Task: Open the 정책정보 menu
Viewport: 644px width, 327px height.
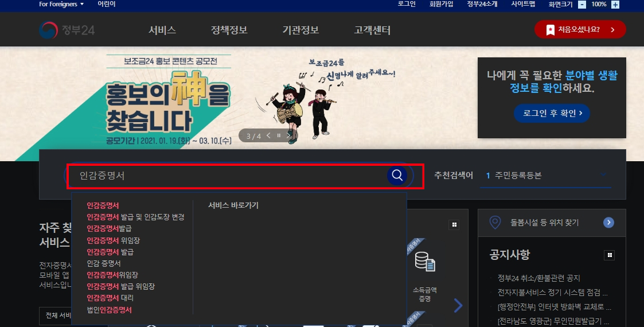Action: pos(229,30)
